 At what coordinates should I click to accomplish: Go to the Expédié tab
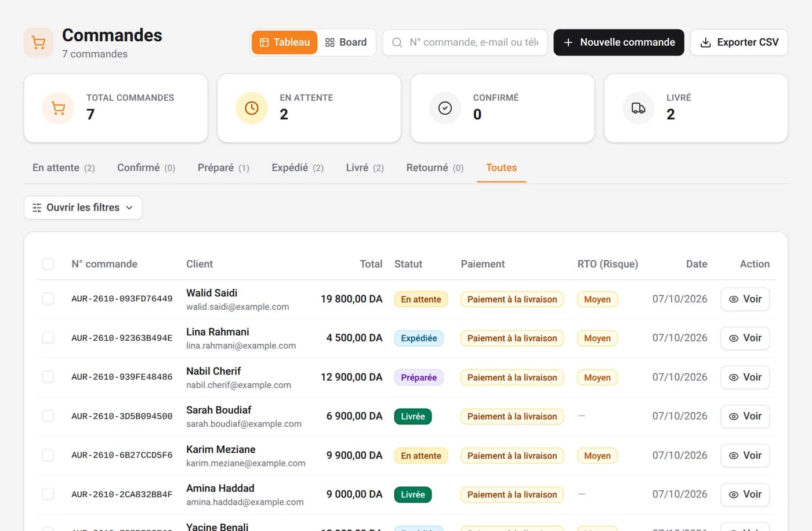298,168
